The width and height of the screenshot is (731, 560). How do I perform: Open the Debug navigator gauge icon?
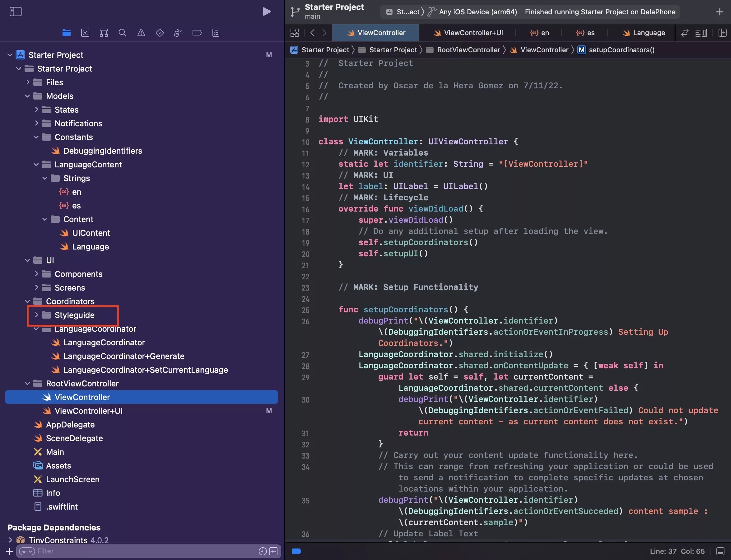pos(178,32)
